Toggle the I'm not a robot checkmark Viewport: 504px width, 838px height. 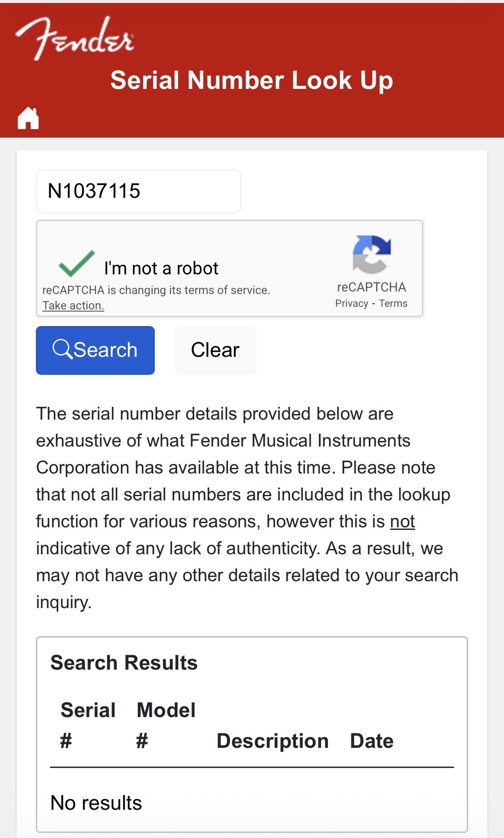pyautogui.click(x=76, y=264)
